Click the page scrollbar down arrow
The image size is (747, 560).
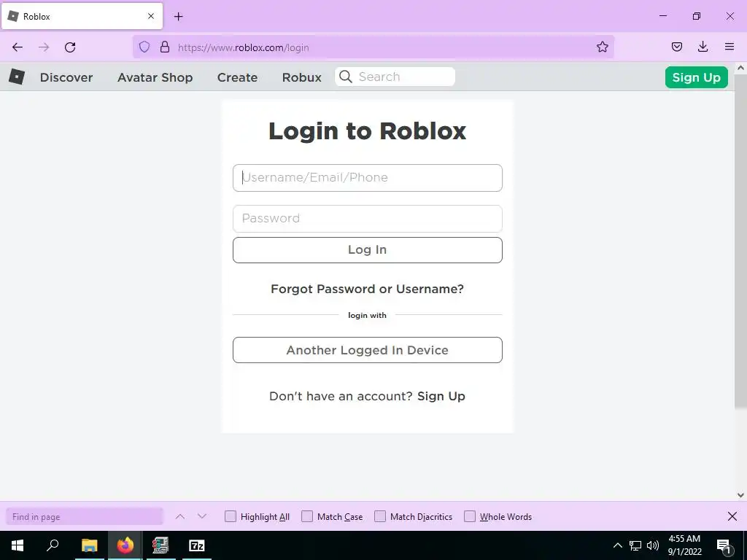740,495
